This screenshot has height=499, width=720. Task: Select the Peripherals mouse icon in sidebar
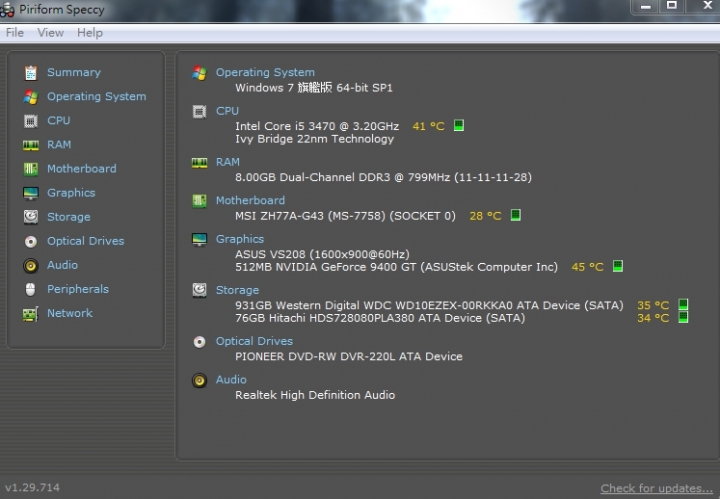31,290
